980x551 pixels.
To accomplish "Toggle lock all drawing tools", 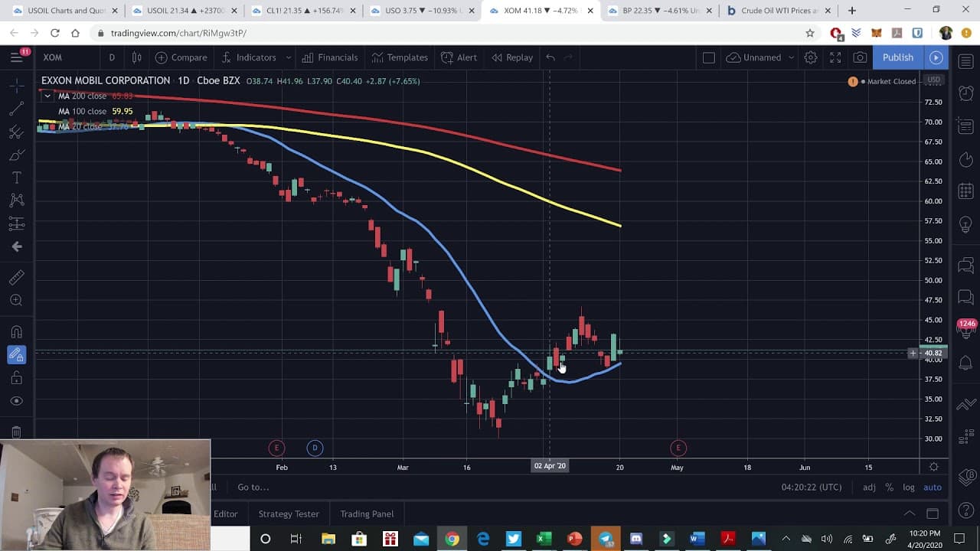I will 16,378.
